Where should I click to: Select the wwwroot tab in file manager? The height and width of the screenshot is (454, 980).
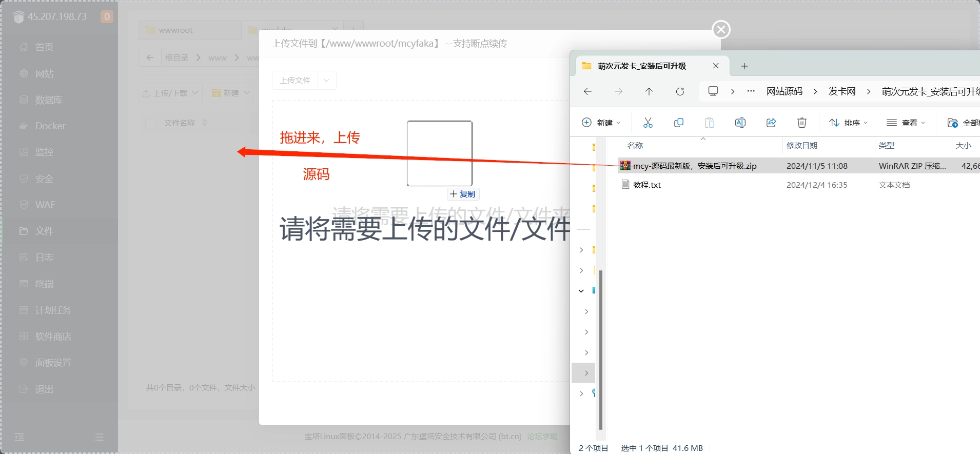click(x=190, y=30)
